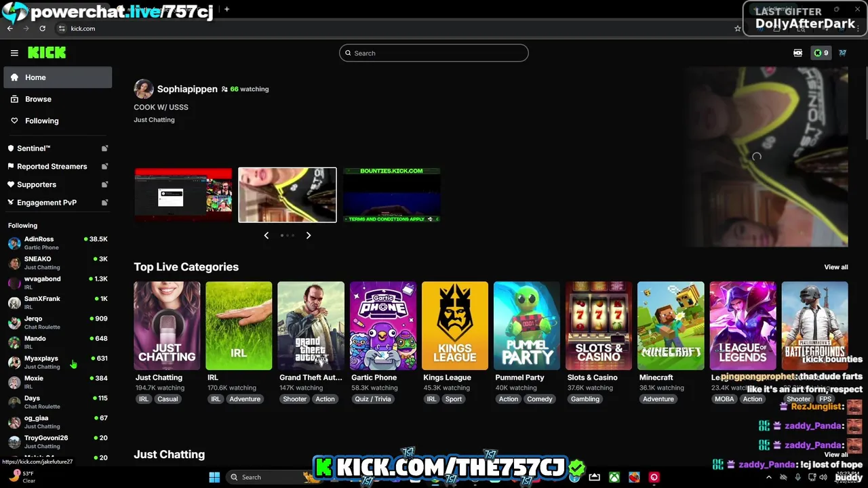Click the browser forward arrow
This screenshot has height=488, width=868.
pyautogui.click(x=26, y=28)
